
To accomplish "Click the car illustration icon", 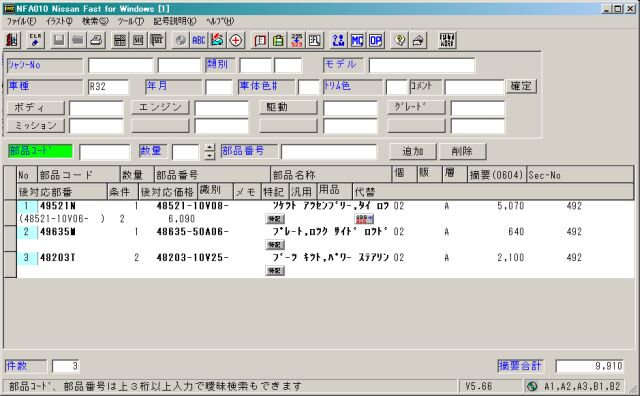I will point(217,40).
